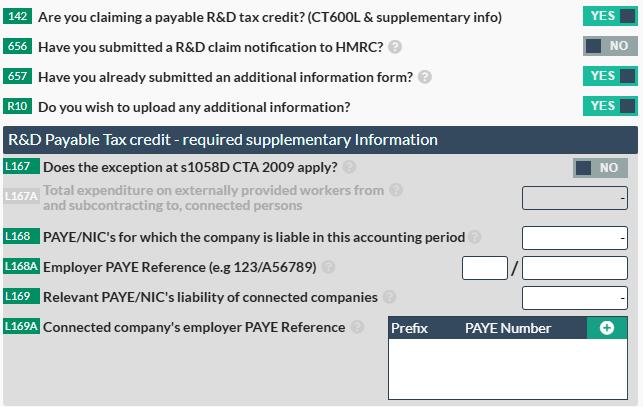Image resolution: width=643 pixels, height=407 pixels.
Task: Toggle upload additional information switch
Action: pyautogui.click(x=610, y=106)
